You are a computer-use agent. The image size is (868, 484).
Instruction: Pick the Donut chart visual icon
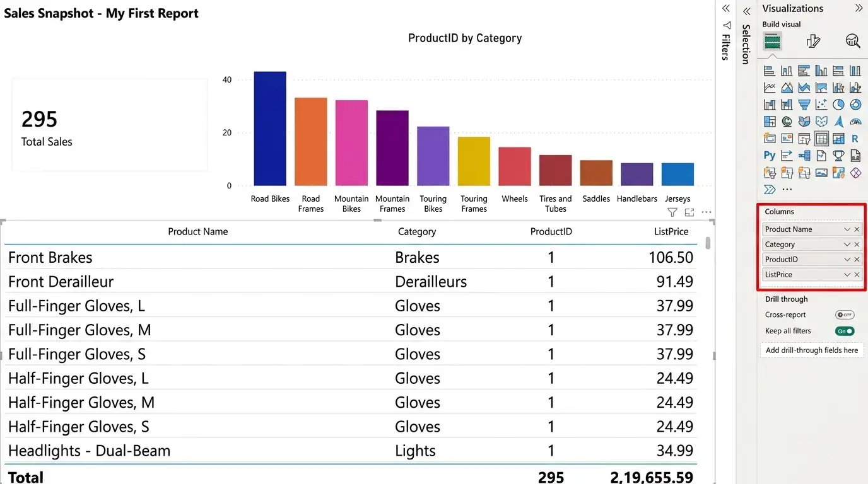point(855,105)
